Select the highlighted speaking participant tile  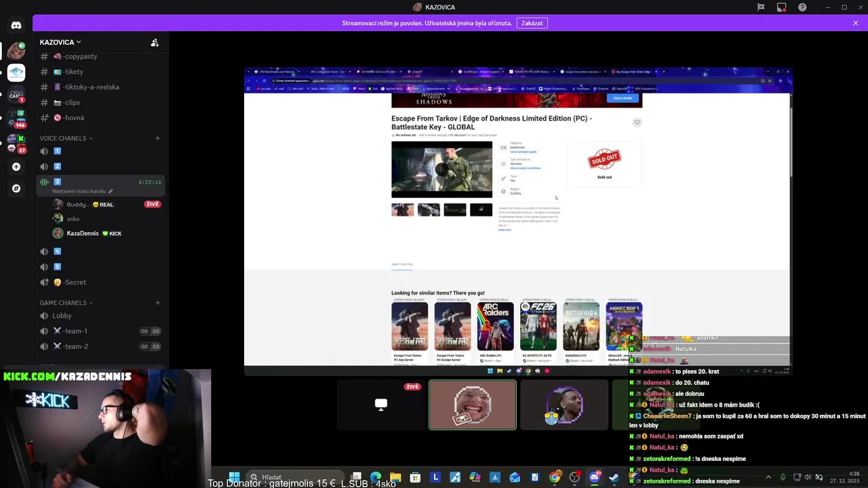(473, 405)
